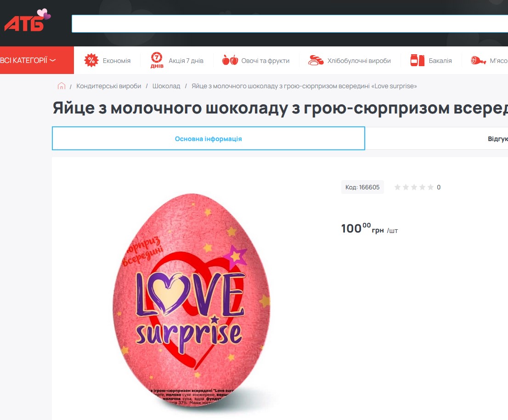Rate product with the first star
The height and width of the screenshot is (420, 508).
pyautogui.click(x=397, y=187)
